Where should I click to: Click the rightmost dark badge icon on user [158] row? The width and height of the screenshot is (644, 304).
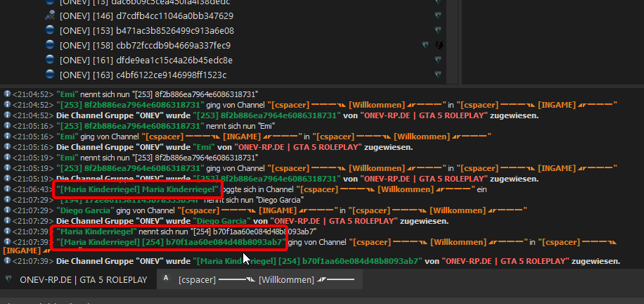(x=439, y=45)
